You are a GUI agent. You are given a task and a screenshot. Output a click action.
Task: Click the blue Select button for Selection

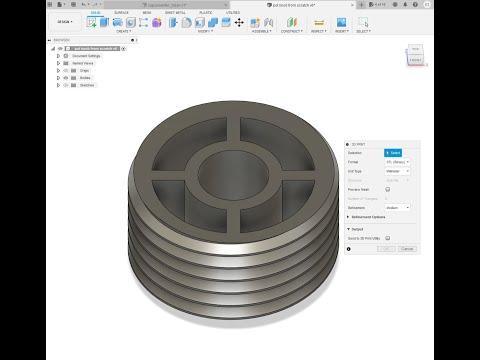click(x=393, y=153)
